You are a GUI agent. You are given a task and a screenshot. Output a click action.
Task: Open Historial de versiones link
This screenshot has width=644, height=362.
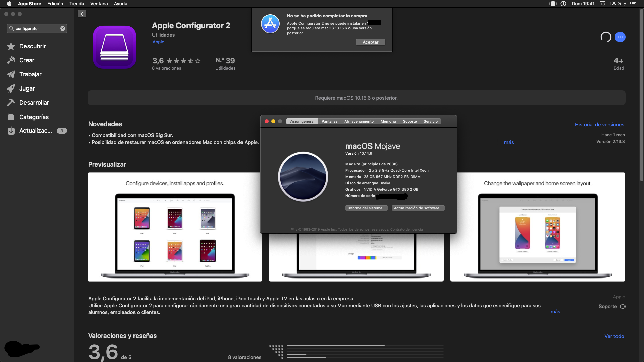[599, 125]
